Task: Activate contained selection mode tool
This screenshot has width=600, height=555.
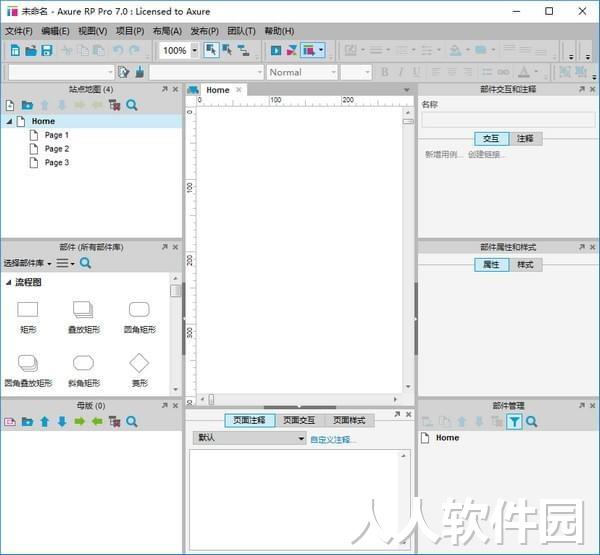Action: pos(227,50)
